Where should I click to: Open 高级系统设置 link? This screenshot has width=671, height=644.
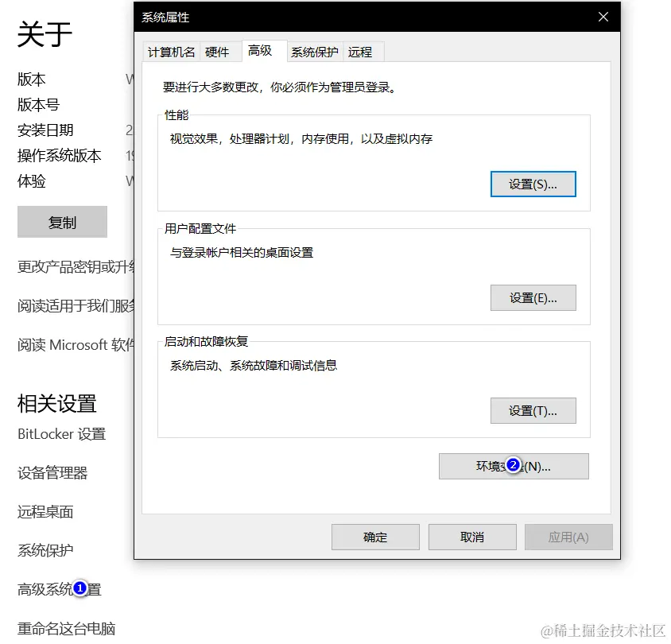pos(59,589)
